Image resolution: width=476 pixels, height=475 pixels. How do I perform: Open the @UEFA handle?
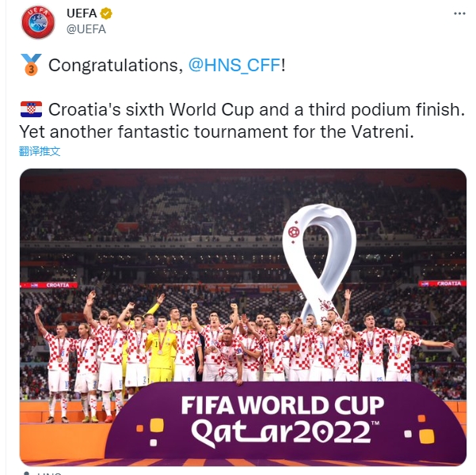(x=86, y=29)
